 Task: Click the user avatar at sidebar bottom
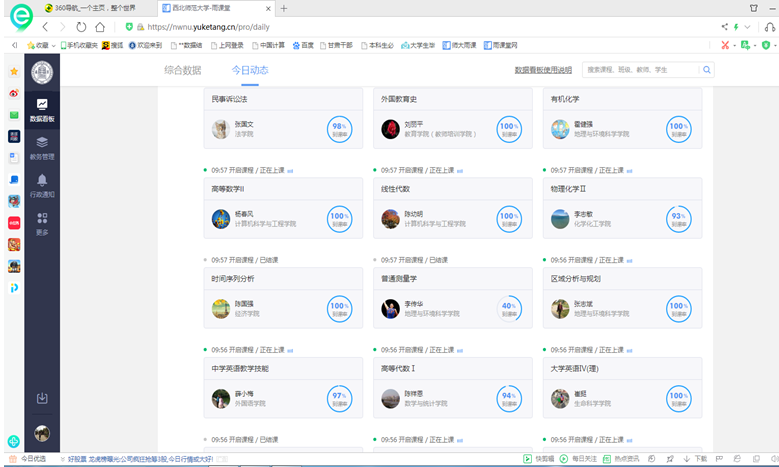42,433
